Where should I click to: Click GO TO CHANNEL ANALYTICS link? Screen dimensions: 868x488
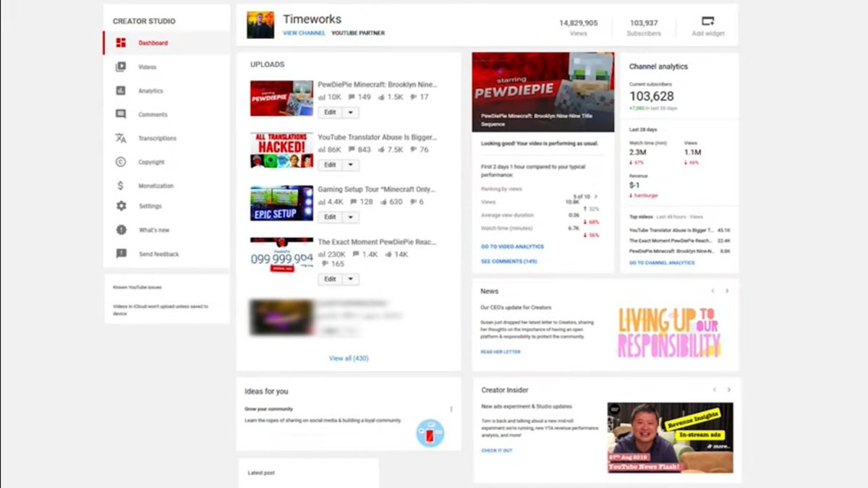pyautogui.click(x=662, y=262)
